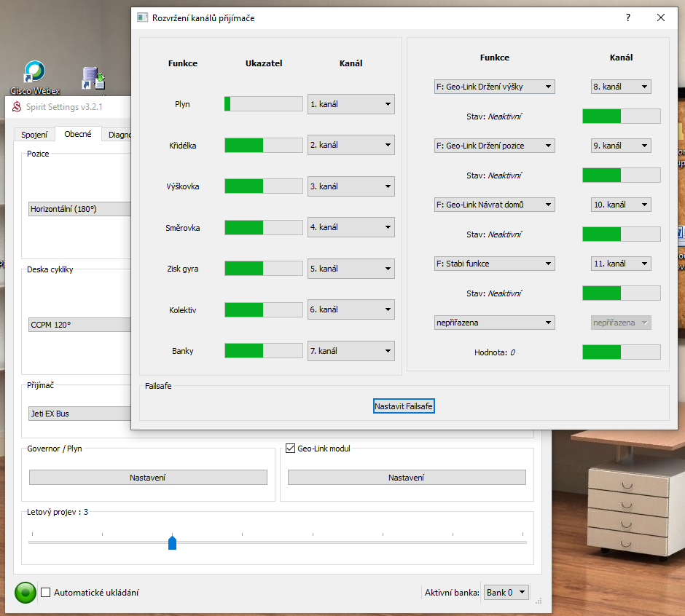Expand the Geo-Link Držení výšky function dropdown

coord(494,87)
